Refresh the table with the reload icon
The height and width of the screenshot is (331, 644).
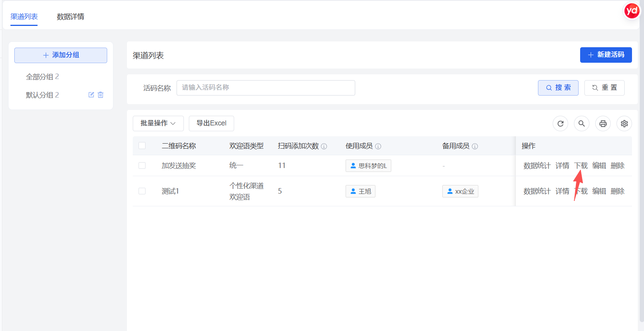(x=560, y=123)
